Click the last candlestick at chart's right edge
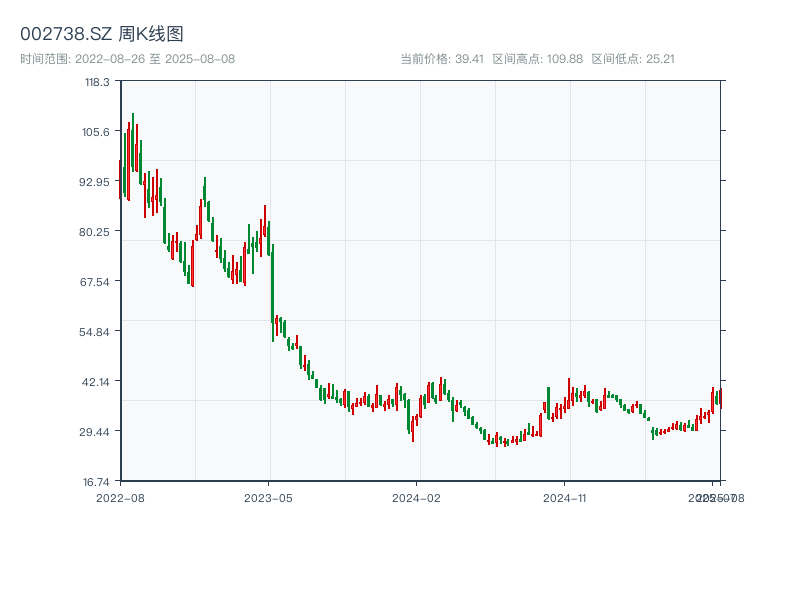This screenshot has width=800, height=600. click(x=720, y=398)
